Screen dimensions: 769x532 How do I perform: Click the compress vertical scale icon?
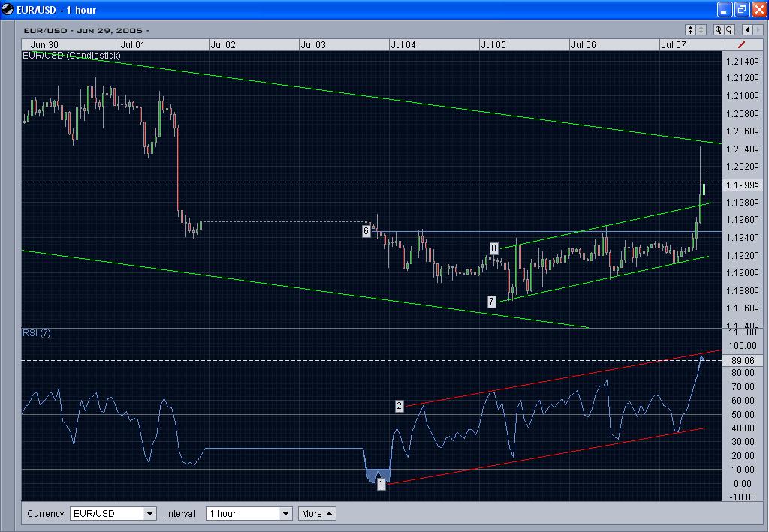(x=689, y=30)
